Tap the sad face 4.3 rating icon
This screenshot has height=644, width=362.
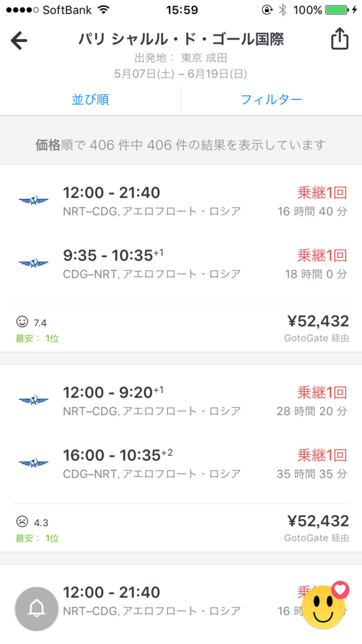click(x=22, y=521)
